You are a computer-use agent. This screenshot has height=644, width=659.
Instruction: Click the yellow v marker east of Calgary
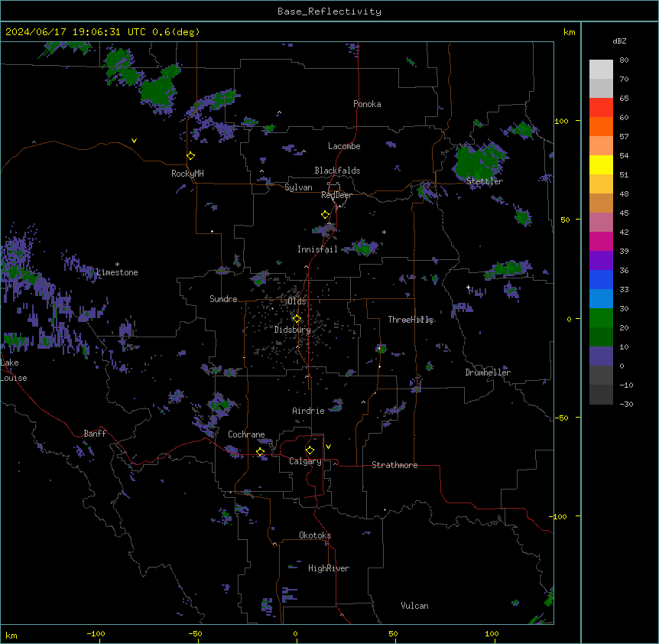point(328,447)
